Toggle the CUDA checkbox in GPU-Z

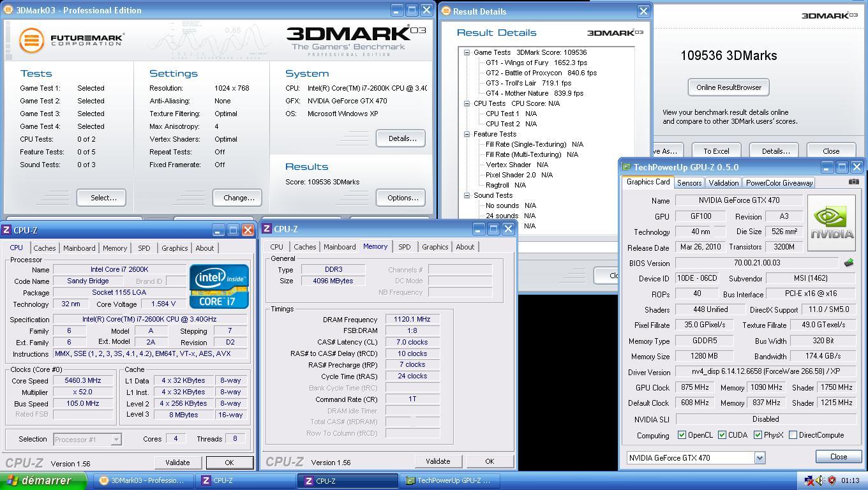[722, 435]
